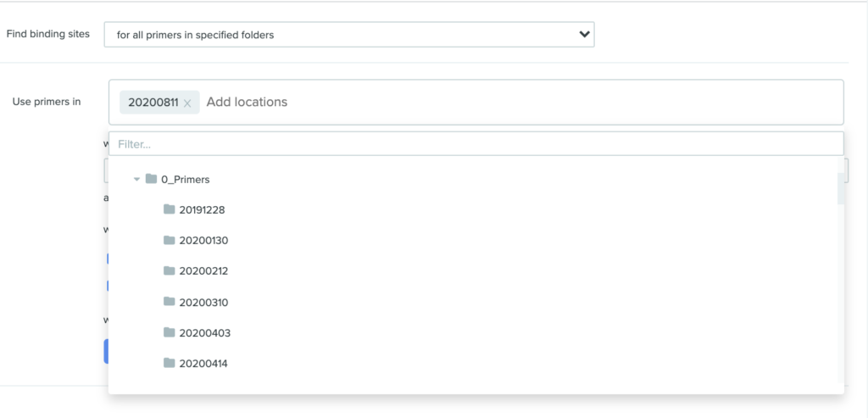Remove the 20200811 location tag
Viewport: 868px width, 418px height.
click(x=187, y=103)
